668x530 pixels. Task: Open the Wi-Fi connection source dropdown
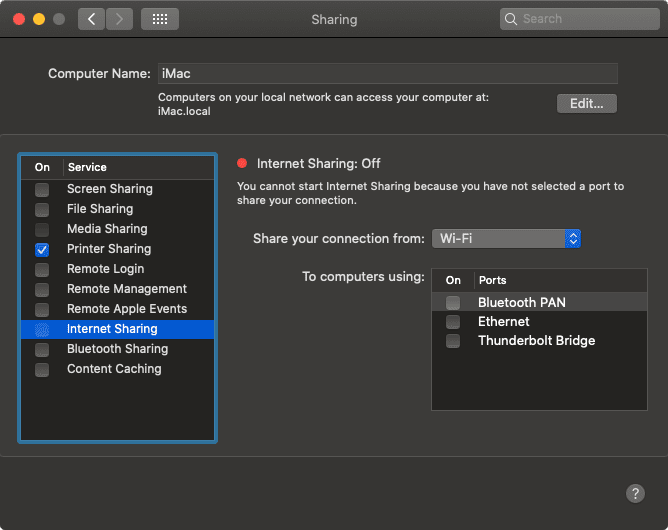click(x=506, y=238)
